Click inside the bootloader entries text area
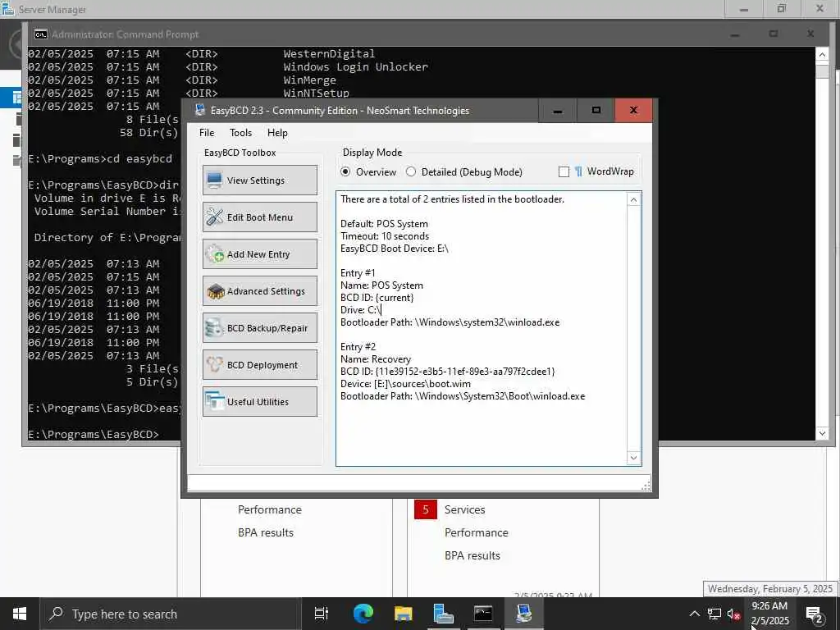 [x=482, y=328]
